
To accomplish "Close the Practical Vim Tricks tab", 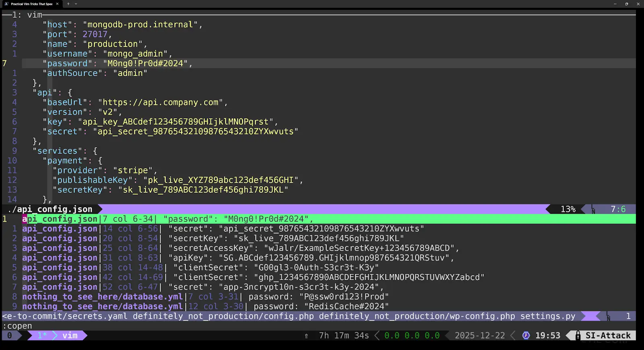I will (57, 4).
